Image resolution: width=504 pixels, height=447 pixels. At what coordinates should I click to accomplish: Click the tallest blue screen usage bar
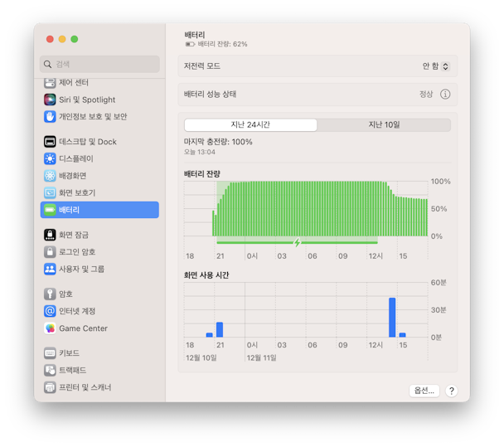coord(392,318)
